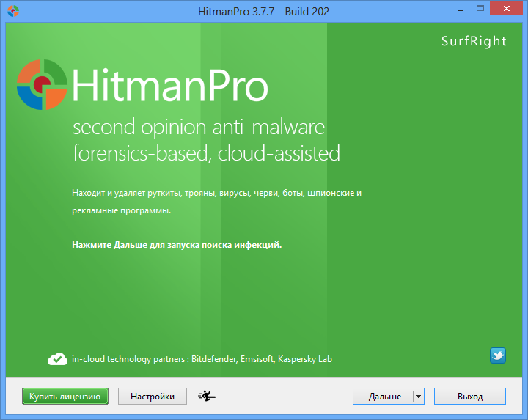The image size is (528, 420).
Task: Click the HitmanPro crosshair logo
Action: point(42,84)
